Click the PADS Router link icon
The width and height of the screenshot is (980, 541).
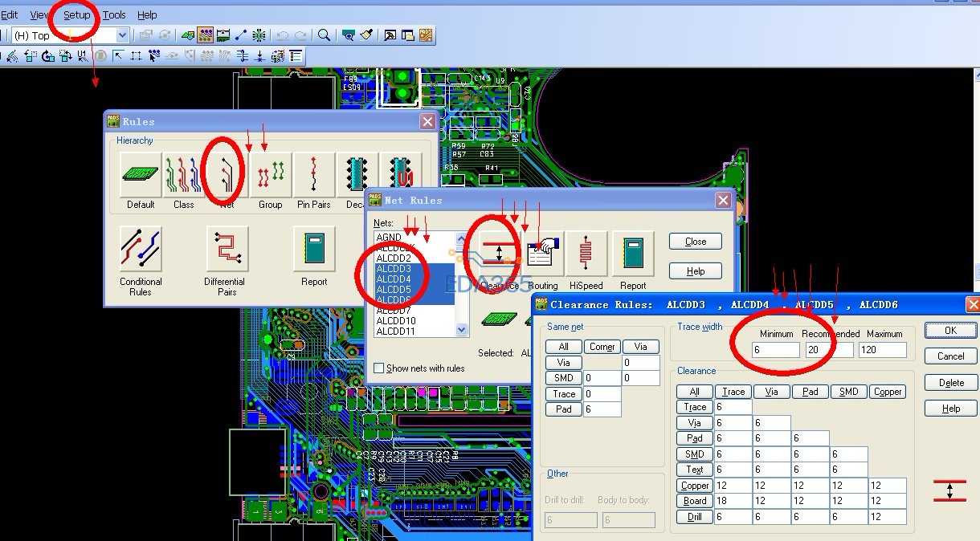point(426,35)
